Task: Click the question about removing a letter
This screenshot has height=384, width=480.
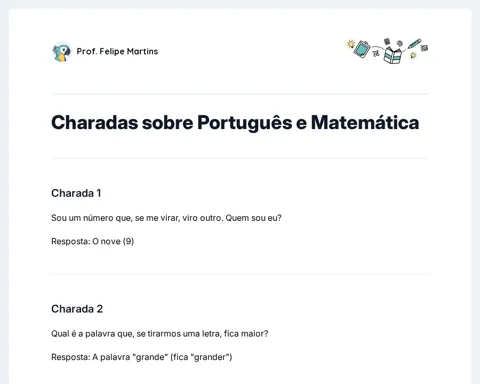Action: click(160, 334)
